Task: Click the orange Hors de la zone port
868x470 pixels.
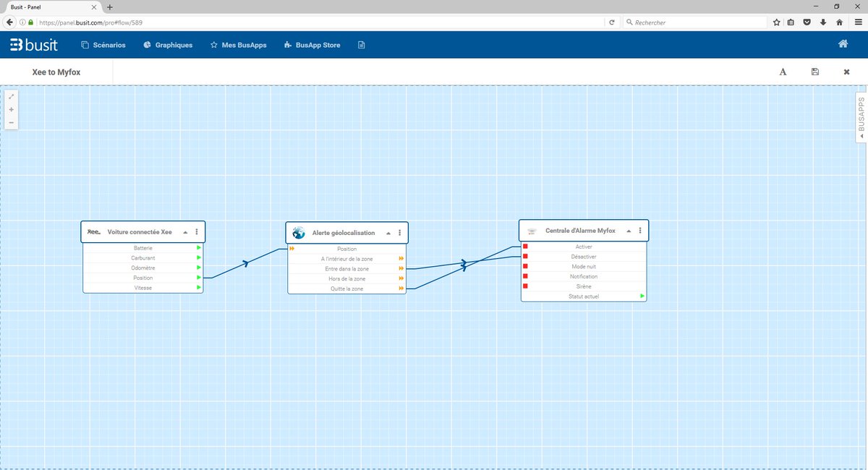Action: point(401,278)
